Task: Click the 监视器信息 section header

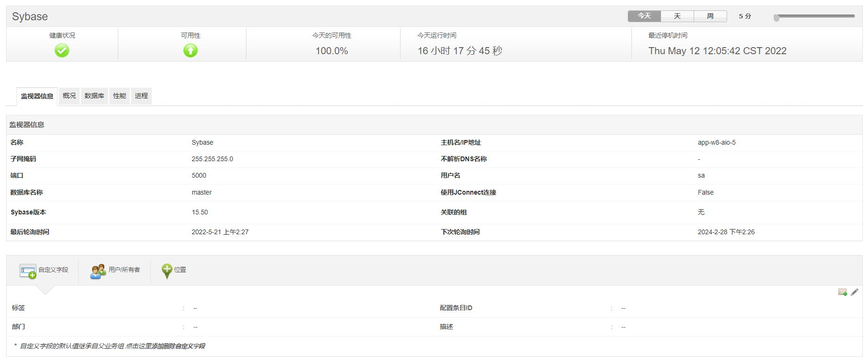Action: [27, 125]
